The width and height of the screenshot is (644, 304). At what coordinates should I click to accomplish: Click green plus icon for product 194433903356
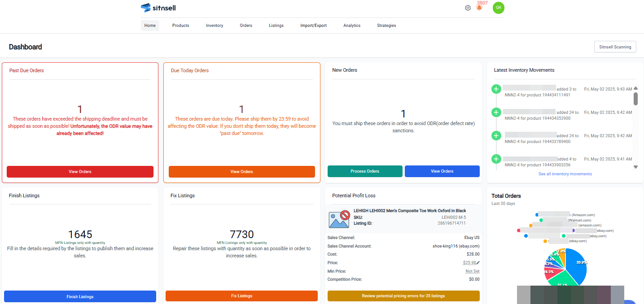tap(496, 159)
